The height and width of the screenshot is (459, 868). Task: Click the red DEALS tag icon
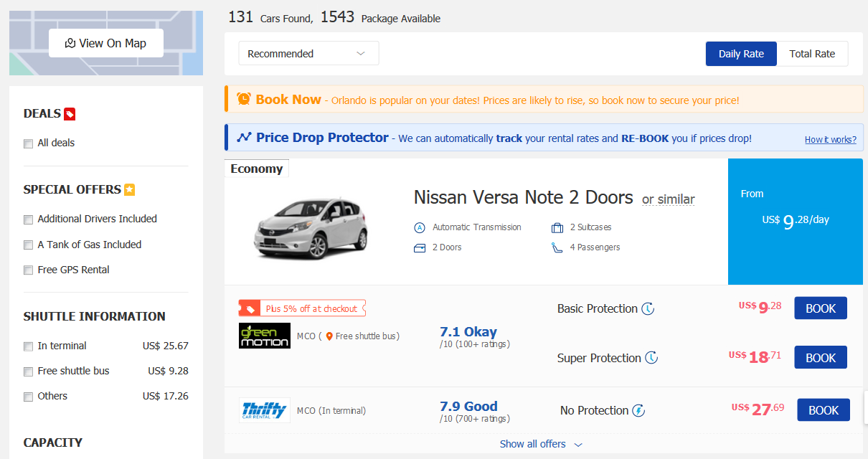click(70, 114)
